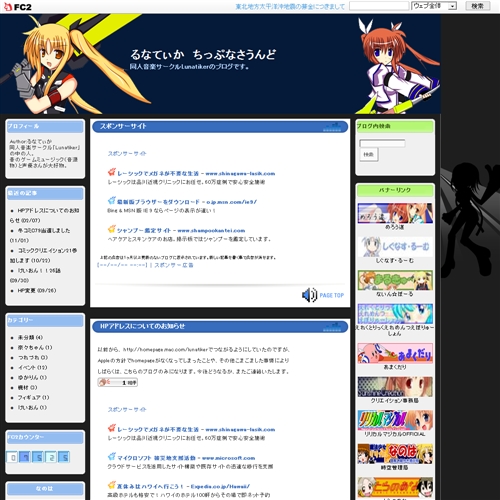Click the blog-internal 検索 button

pyautogui.click(x=368, y=155)
